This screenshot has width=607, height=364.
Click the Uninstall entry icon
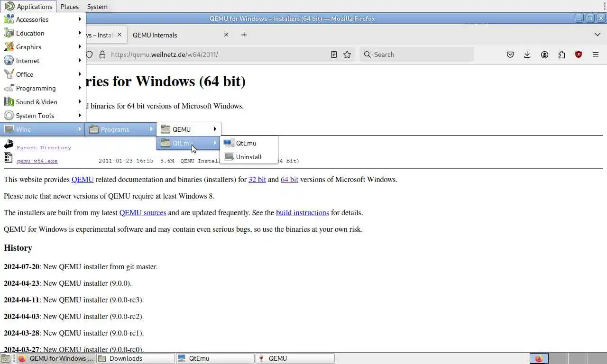229,157
